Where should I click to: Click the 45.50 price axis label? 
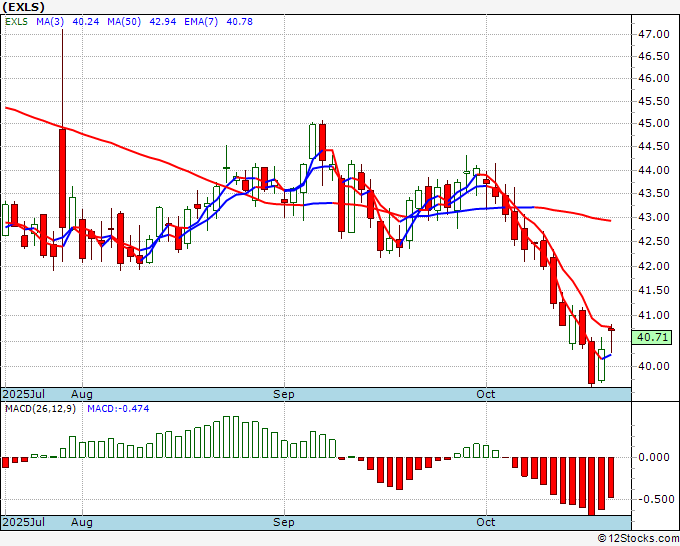(654, 101)
